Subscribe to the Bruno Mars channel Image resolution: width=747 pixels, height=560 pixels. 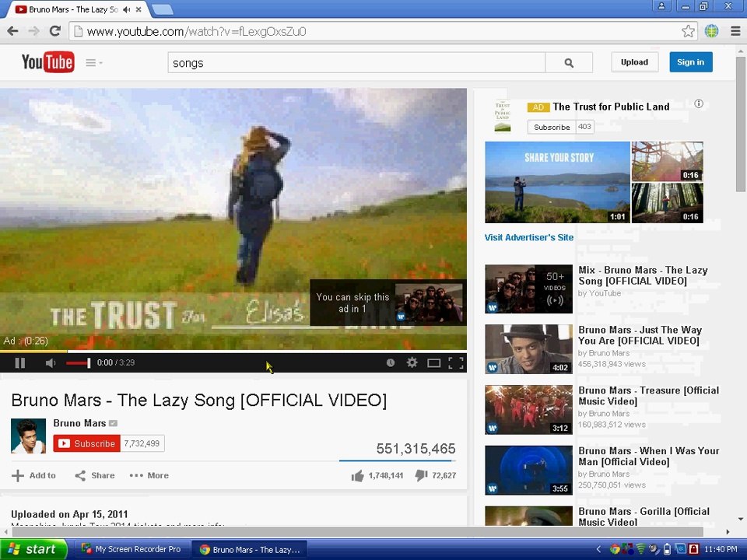click(86, 443)
